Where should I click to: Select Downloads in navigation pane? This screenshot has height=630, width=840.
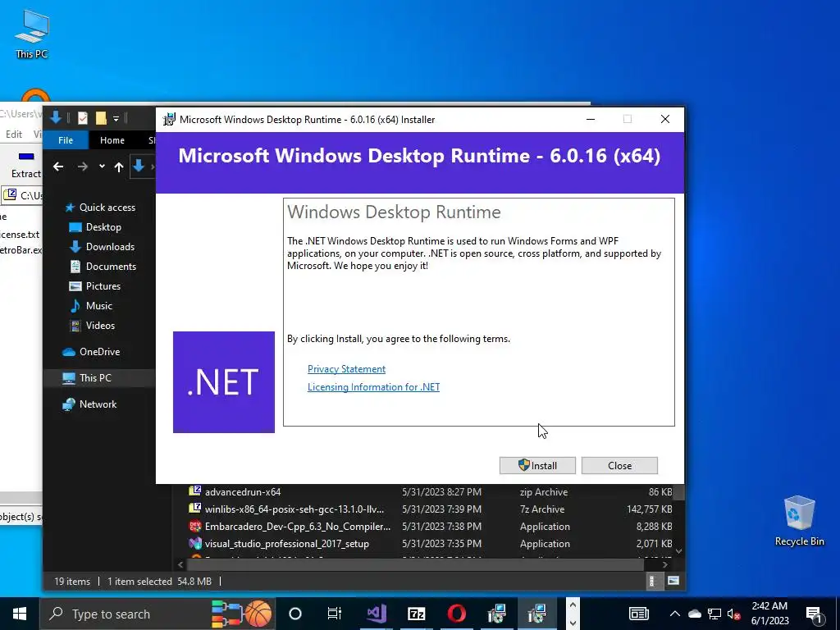pos(110,246)
